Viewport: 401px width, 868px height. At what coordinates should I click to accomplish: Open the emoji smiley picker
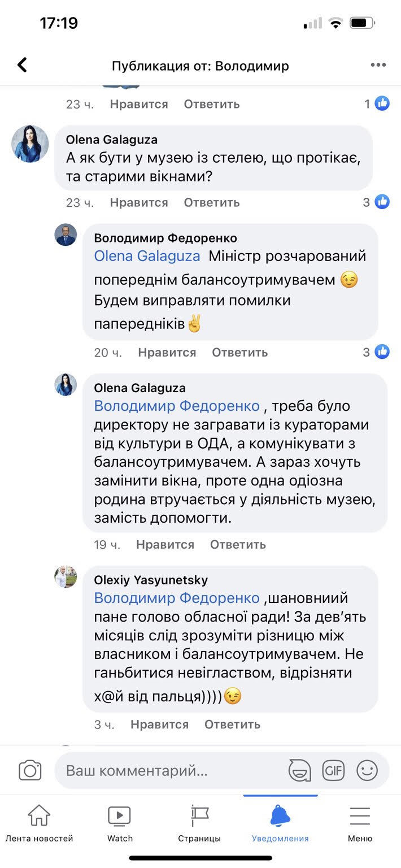pos(367,770)
